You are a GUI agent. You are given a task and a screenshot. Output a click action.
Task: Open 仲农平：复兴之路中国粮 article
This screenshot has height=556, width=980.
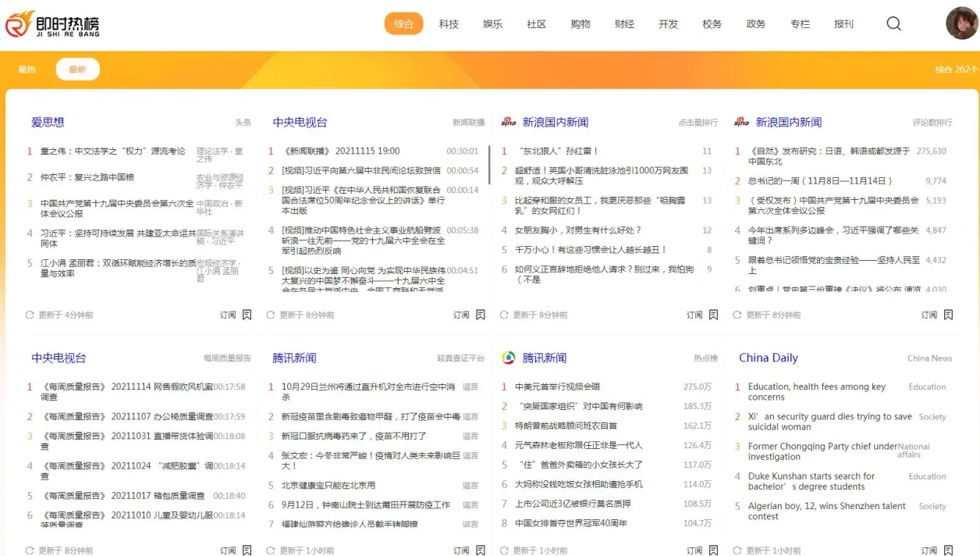coord(87,177)
